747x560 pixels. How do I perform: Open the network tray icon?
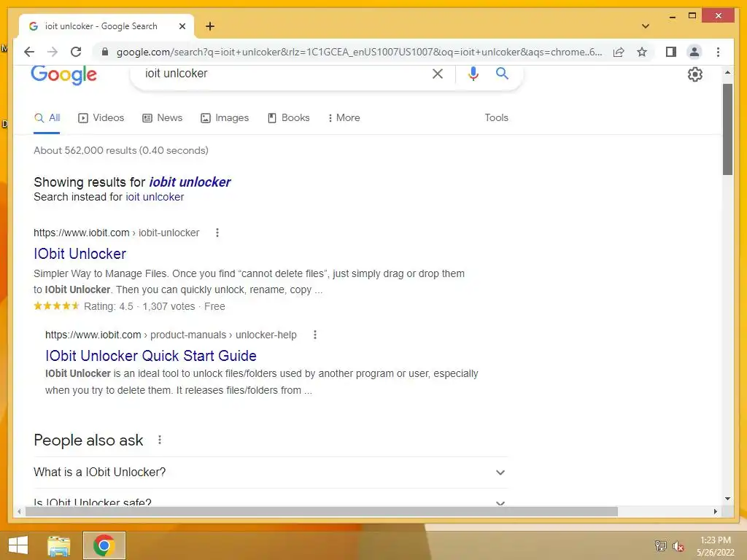(x=660, y=545)
